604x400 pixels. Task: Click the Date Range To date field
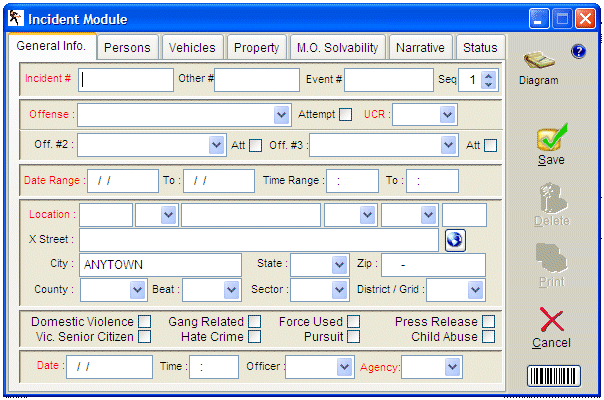tap(219, 181)
